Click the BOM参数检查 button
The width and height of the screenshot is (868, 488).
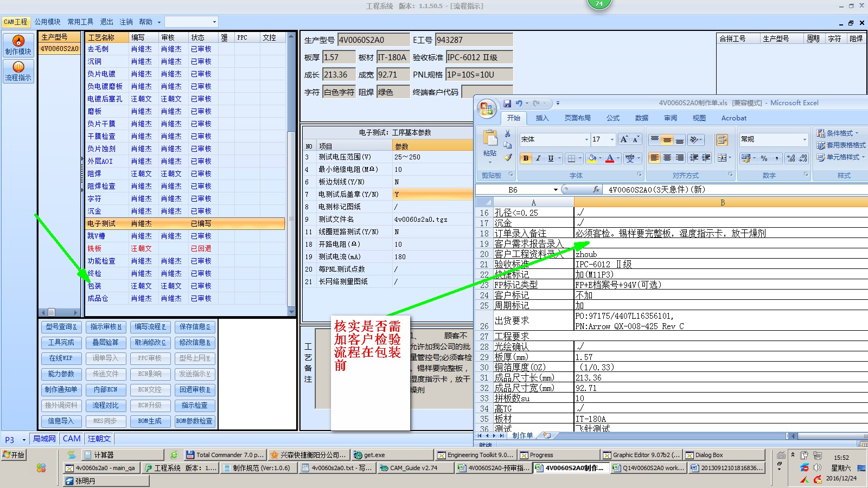(195, 421)
